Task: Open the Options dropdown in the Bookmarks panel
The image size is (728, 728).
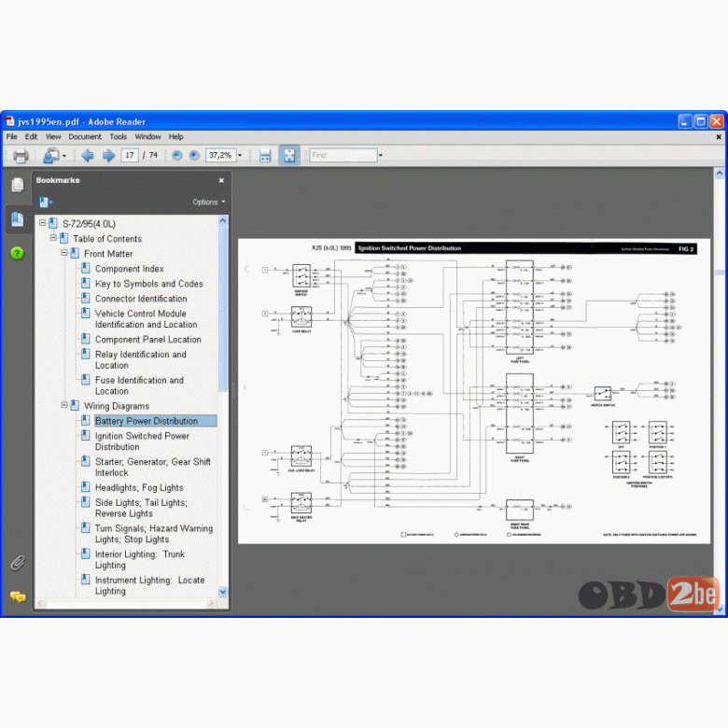Action: [209, 202]
